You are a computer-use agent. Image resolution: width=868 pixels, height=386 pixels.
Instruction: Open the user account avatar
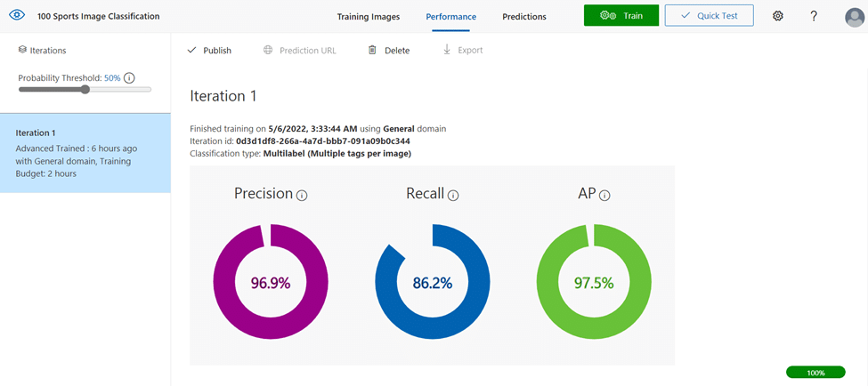854,17
